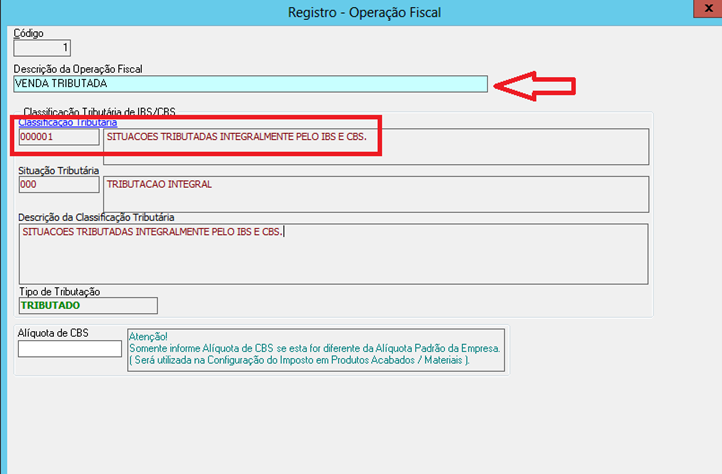Click the TRIBUTACAO INTEGRAL text box

375,194
